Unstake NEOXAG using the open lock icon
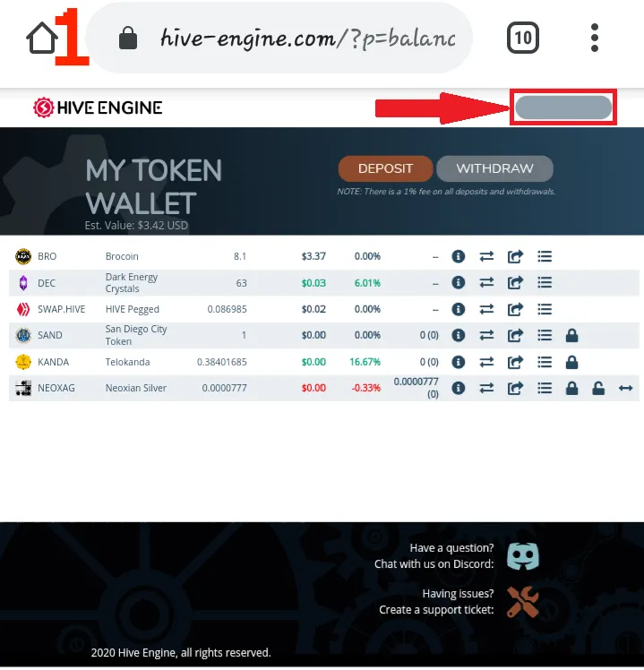Screen dimensions: 644x670 click(x=598, y=389)
